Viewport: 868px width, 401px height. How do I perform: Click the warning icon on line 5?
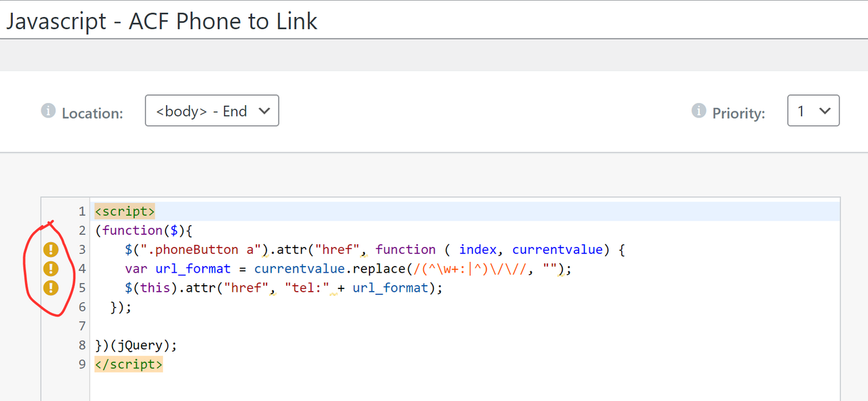click(x=51, y=288)
